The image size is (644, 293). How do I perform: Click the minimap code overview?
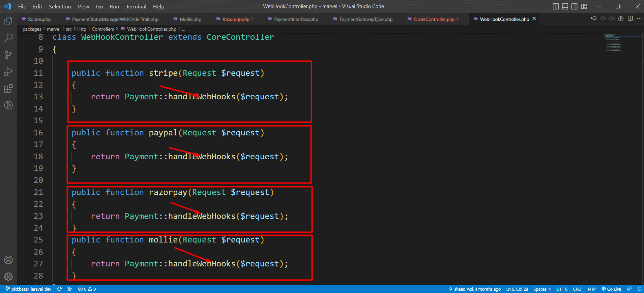614,43
